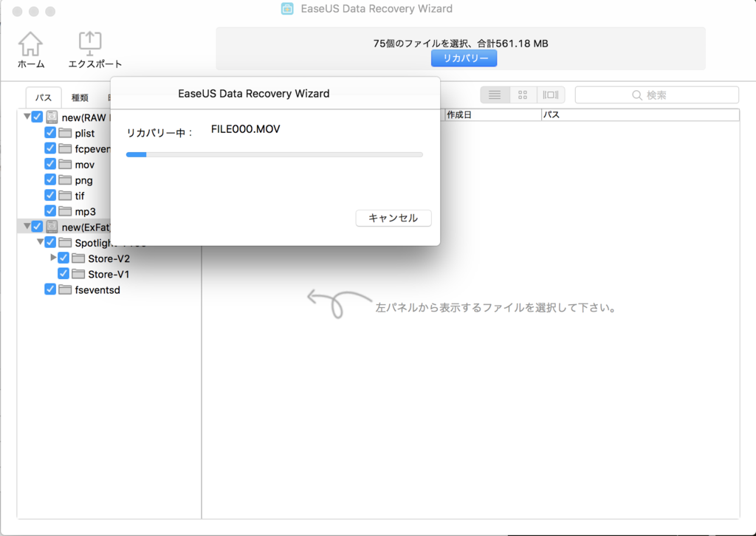Click the plist folder icon

pos(65,133)
